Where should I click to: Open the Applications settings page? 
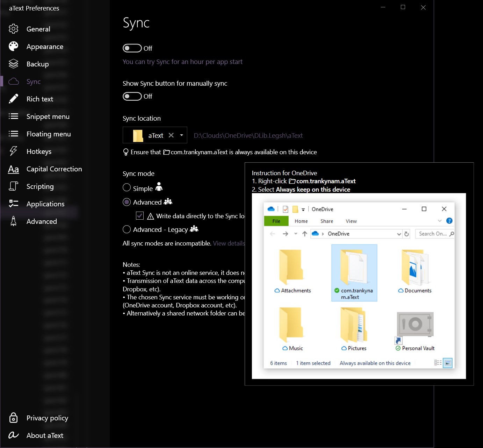click(x=45, y=204)
